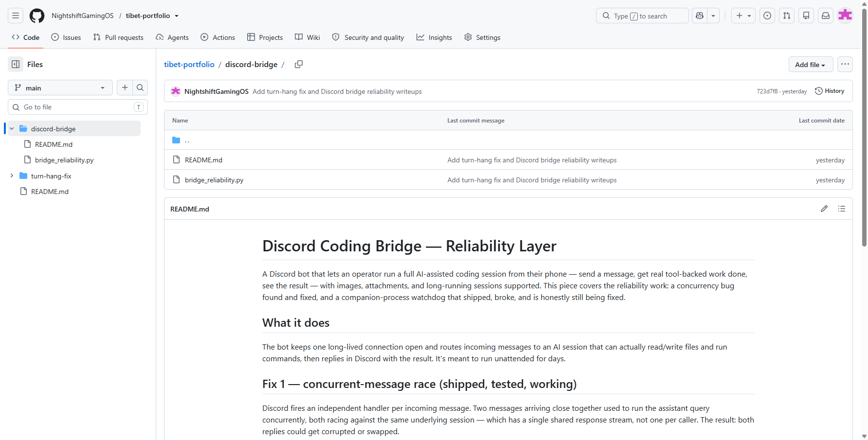The image size is (868, 440).
Task: Click the Name column header
Action: coord(180,121)
